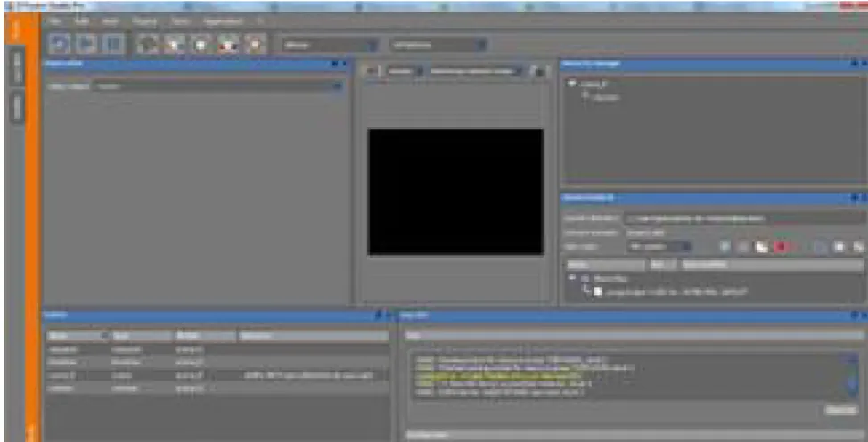
Task: Click the small button below the log text
Action: [x=841, y=410]
